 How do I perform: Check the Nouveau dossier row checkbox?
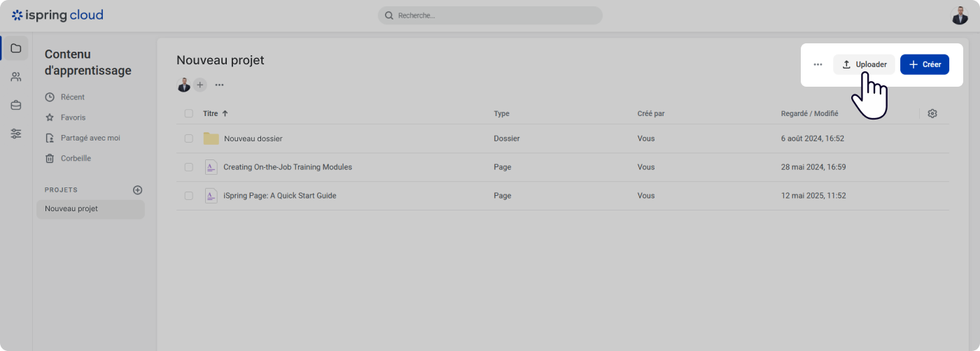189,138
